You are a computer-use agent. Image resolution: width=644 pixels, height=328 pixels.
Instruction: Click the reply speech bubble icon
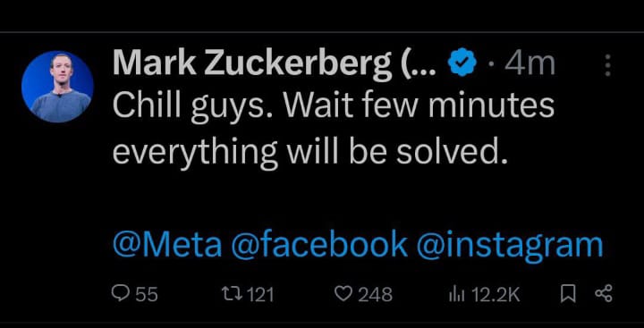[x=121, y=294]
